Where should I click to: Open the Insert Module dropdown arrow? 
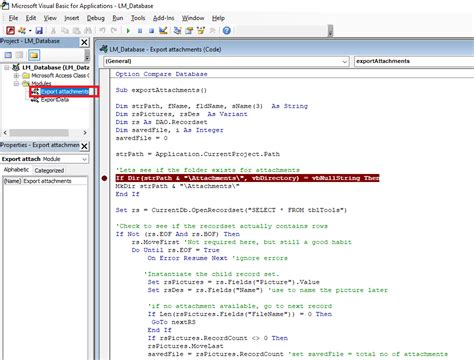click(30, 31)
